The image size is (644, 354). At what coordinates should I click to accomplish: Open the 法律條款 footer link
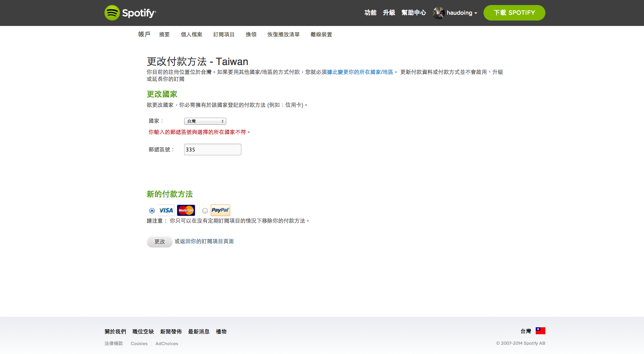(114, 344)
